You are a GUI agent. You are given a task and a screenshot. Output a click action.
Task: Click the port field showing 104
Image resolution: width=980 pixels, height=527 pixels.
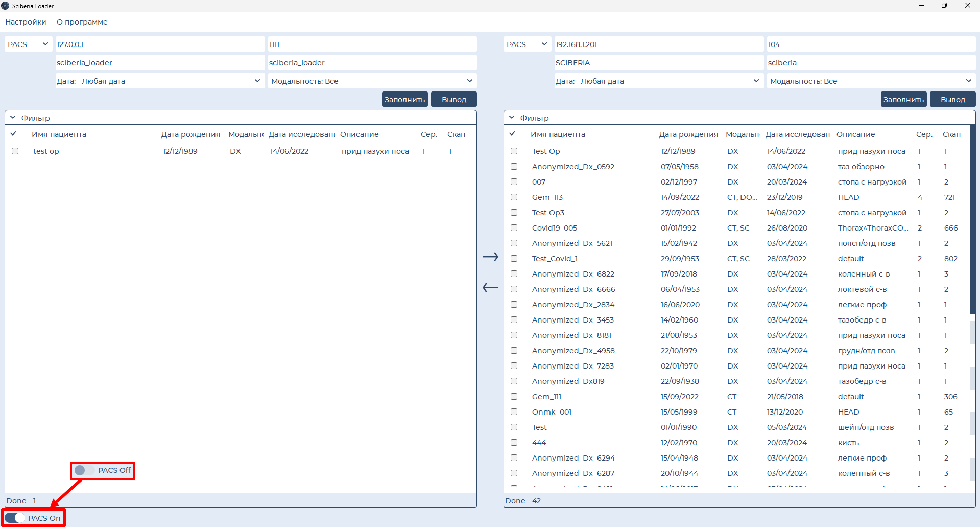pos(871,44)
